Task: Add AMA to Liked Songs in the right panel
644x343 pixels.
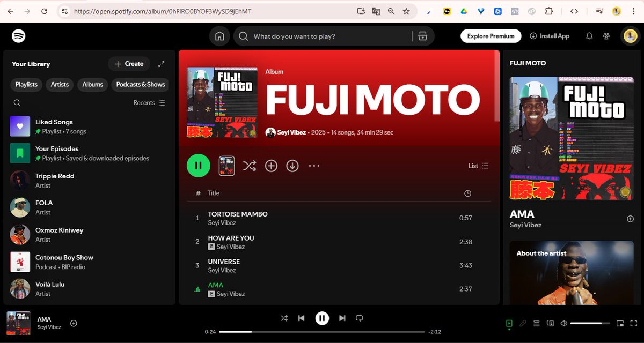Action: (630, 219)
